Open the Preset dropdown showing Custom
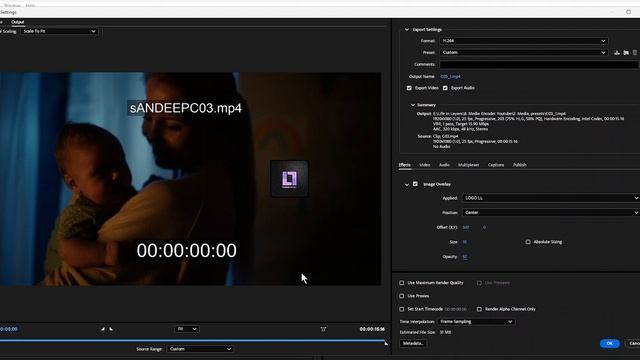The height and width of the screenshot is (360, 640). (x=524, y=53)
